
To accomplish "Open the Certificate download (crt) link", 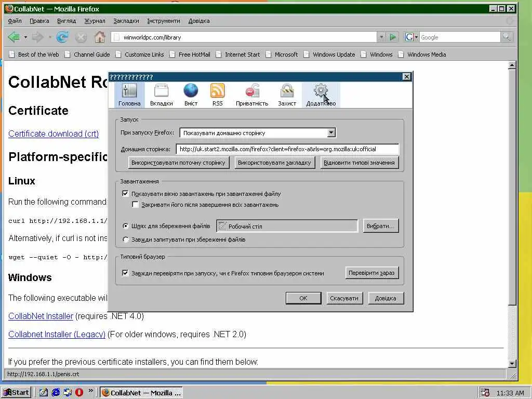I will coord(54,134).
